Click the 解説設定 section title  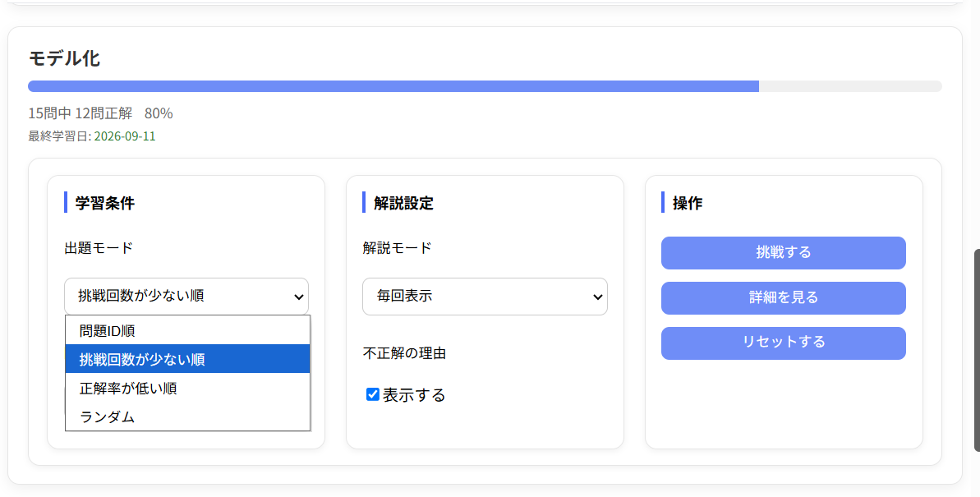pyautogui.click(x=404, y=203)
